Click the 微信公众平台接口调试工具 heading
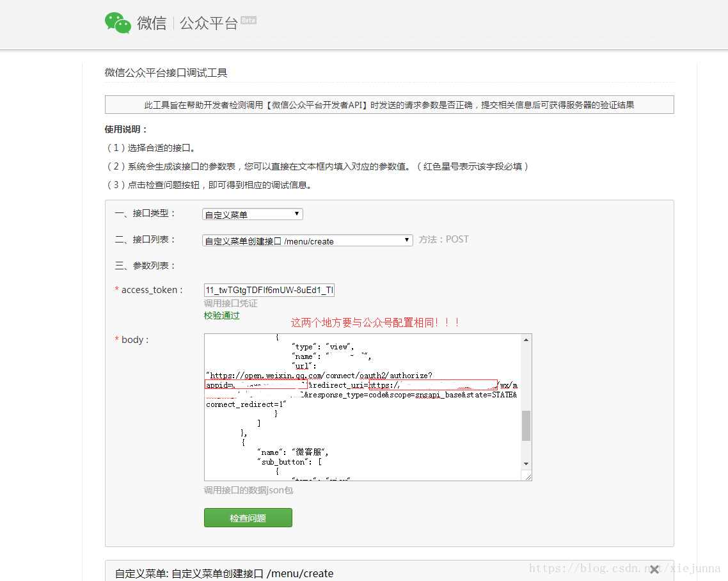The image size is (728, 581). [x=166, y=72]
